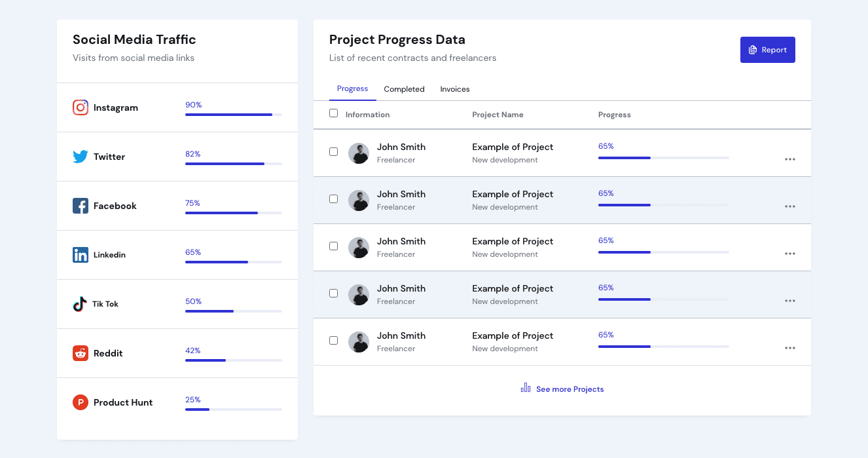
Task: Toggle the select-all checkbox in table header
Action: coord(334,113)
